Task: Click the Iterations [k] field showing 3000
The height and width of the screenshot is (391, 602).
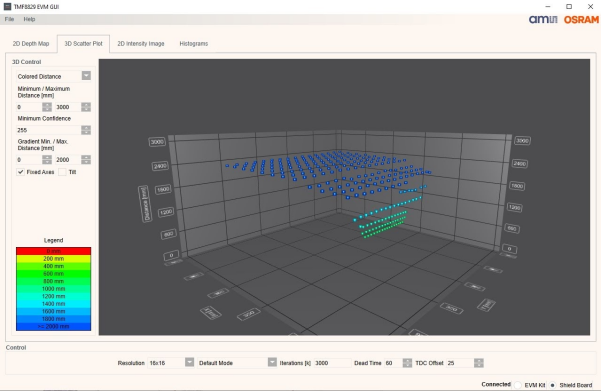Action: click(x=332, y=363)
